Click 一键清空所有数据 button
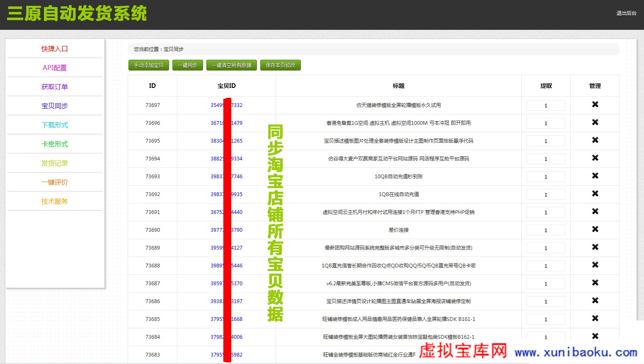The height and width of the screenshot is (364, 644). tap(232, 65)
